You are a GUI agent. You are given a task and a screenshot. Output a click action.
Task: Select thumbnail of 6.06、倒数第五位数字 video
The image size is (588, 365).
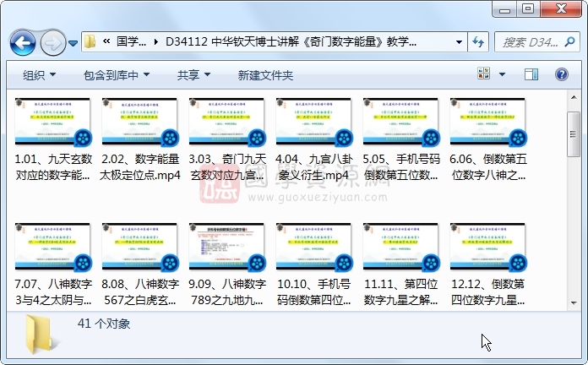(x=487, y=122)
